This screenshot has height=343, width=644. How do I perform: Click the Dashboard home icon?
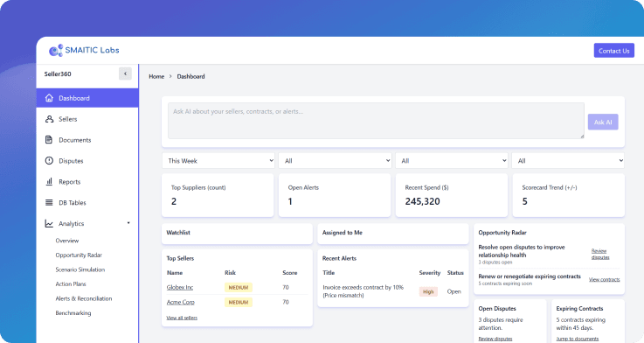click(49, 98)
